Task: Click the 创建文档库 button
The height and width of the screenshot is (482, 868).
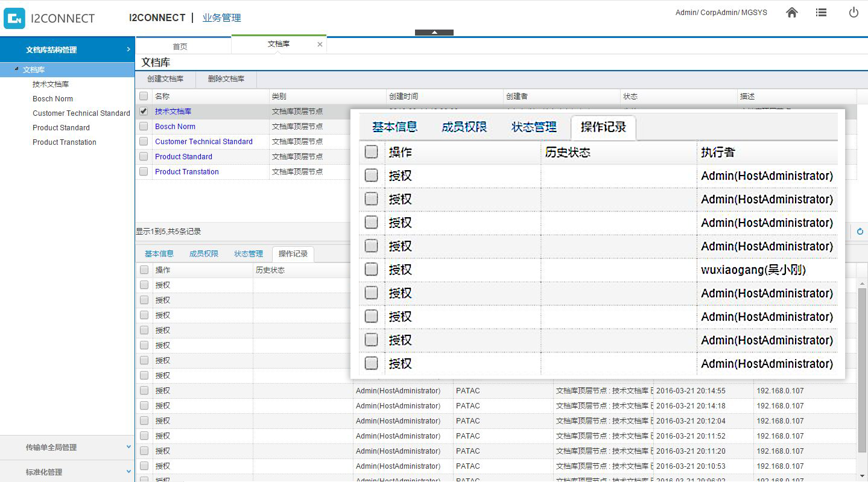Action: click(x=165, y=79)
